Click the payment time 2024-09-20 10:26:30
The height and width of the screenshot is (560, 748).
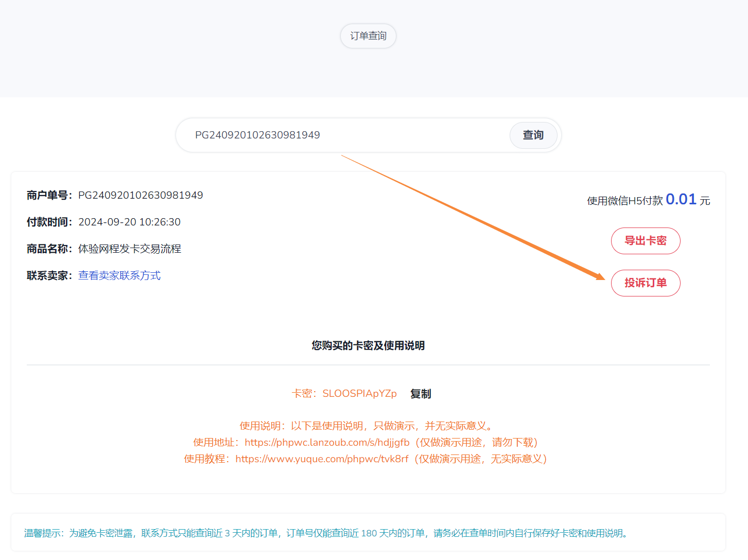click(x=129, y=222)
